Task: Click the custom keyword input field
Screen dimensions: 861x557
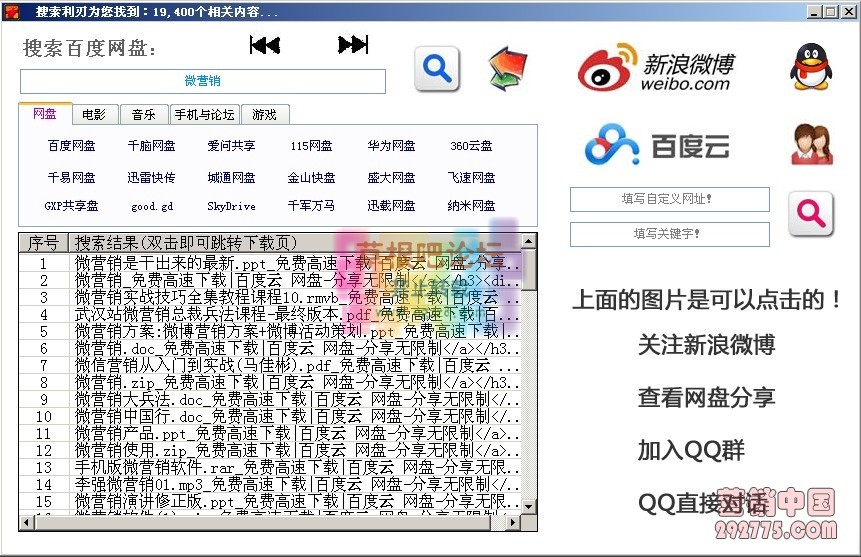Action: (669, 234)
